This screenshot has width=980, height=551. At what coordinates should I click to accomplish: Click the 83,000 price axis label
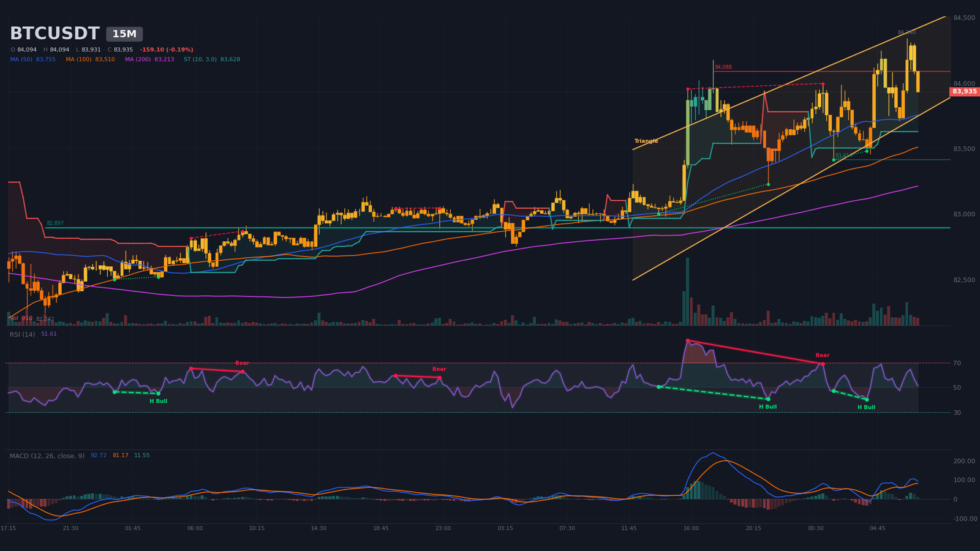pos(964,214)
